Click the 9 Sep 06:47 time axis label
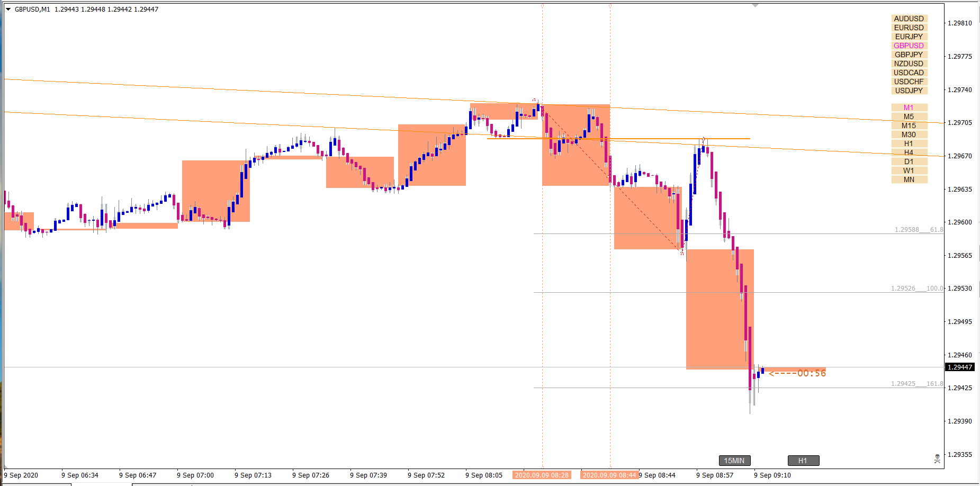The width and height of the screenshot is (980, 486). [138, 475]
